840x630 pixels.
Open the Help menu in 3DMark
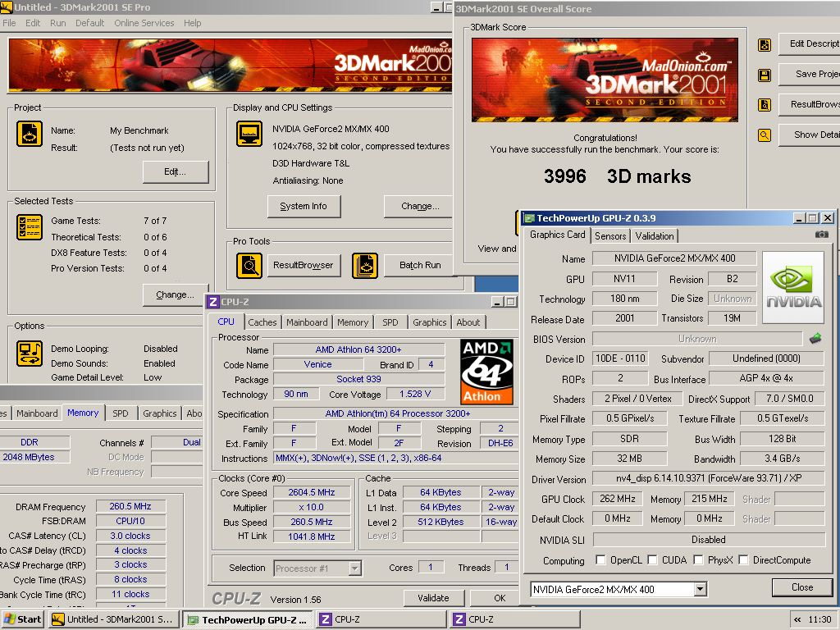click(192, 23)
